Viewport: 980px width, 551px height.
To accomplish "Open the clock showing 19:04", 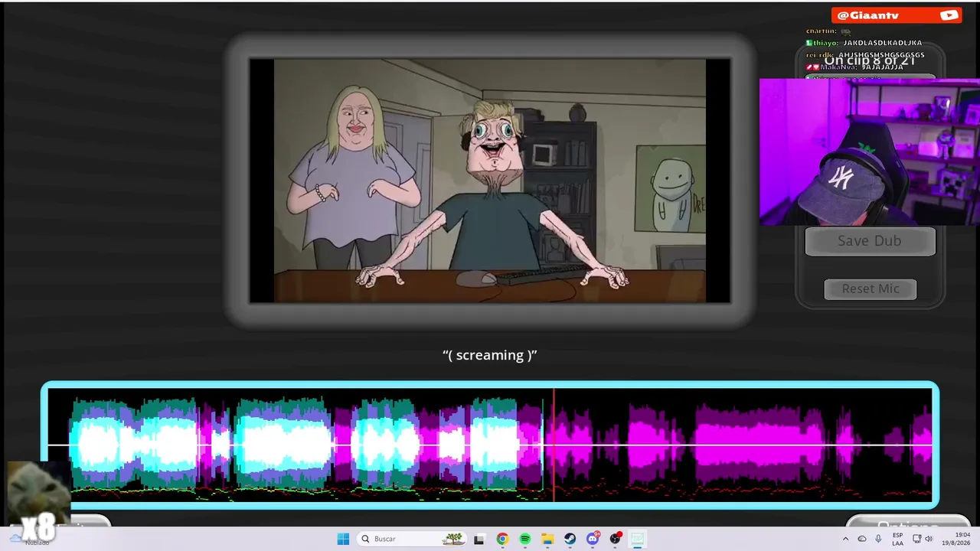I will coord(957,539).
